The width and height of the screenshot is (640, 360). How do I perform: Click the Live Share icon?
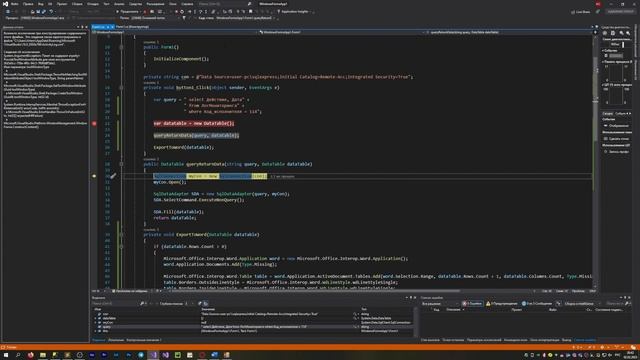(573, 12)
